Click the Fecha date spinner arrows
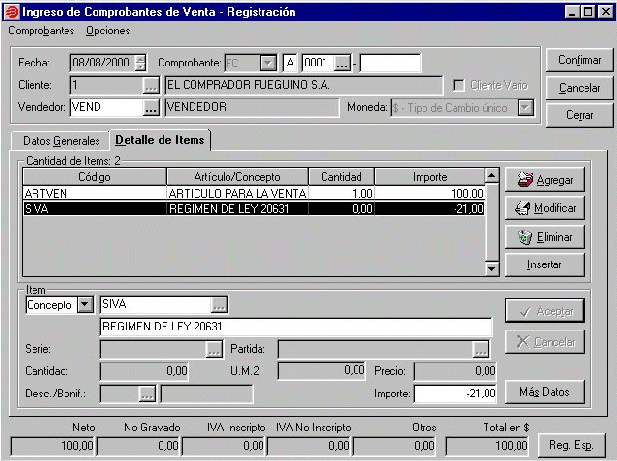Image resolution: width=617 pixels, height=461 pixels. click(140, 63)
